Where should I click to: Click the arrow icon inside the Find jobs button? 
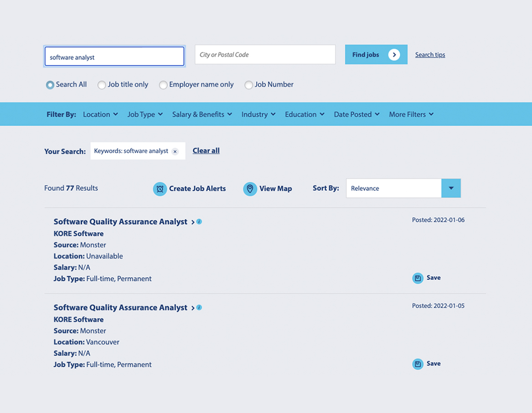click(x=395, y=54)
